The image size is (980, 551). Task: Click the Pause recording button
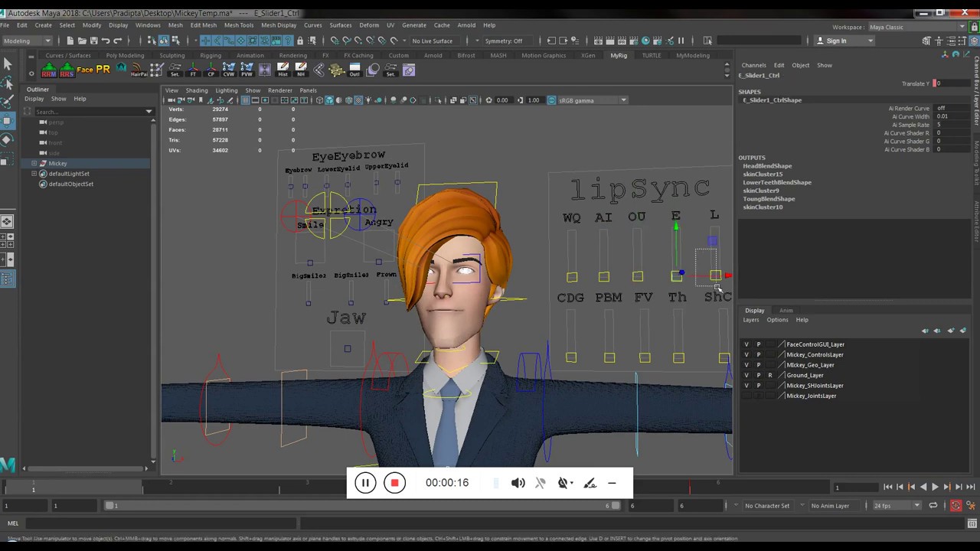[365, 483]
